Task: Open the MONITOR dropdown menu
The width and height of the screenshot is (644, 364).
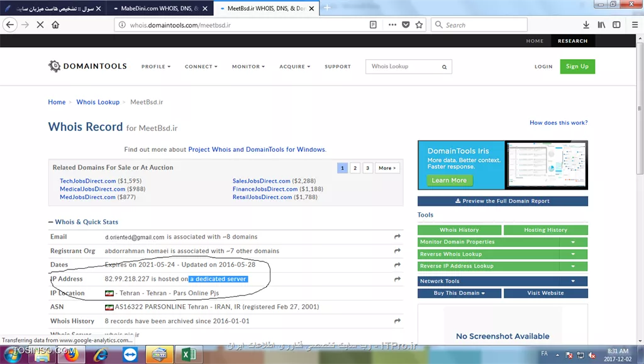Action: (x=248, y=67)
